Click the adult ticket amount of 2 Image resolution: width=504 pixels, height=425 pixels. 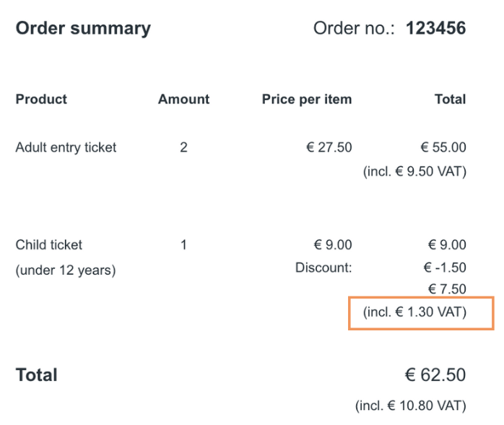(x=183, y=147)
